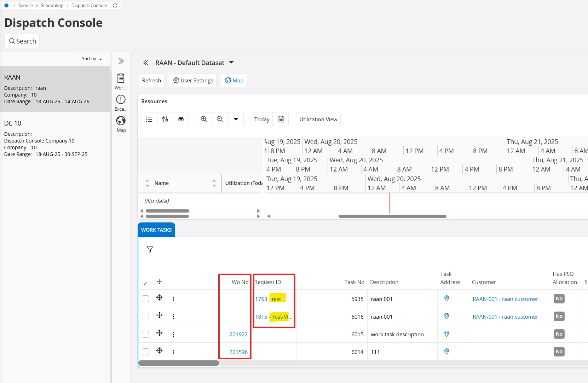The image size is (588, 383).
Task: Zoom in on the Gantt timeline
Action: (x=204, y=119)
